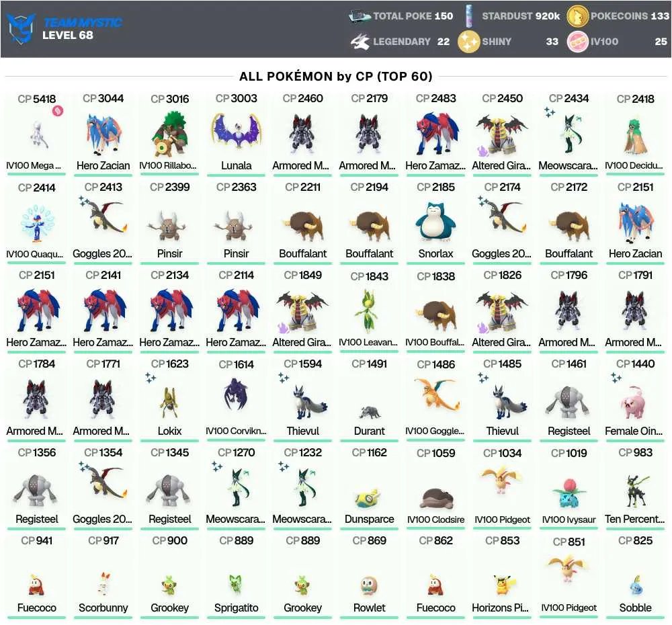Open the IV100 Corviknight sprite
672x625 pixels.
tap(236, 394)
